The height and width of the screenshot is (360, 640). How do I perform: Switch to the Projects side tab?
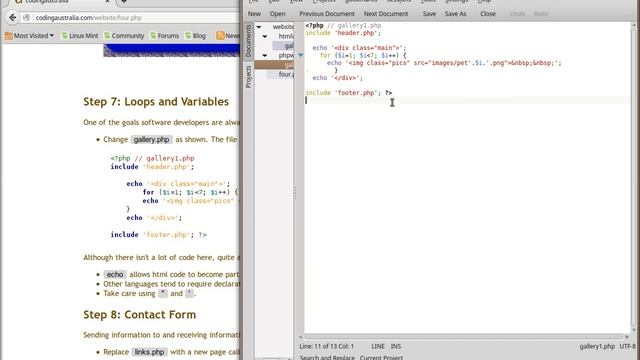coord(248,77)
